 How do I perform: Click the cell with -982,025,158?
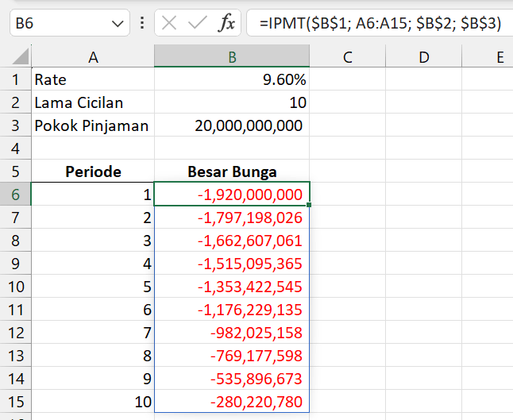coord(232,333)
